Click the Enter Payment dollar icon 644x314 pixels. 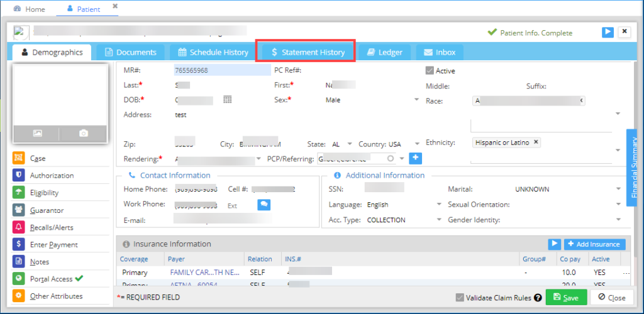(x=18, y=245)
